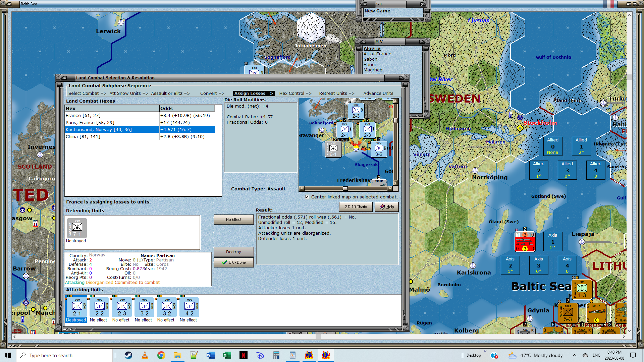Click the Windows Start button

coord(8,355)
